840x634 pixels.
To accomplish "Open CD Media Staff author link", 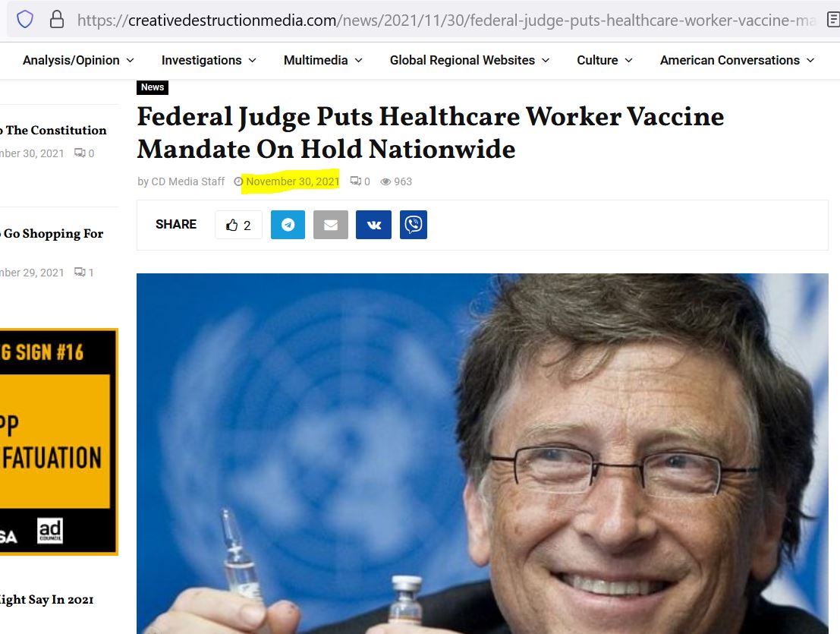I will pos(187,181).
